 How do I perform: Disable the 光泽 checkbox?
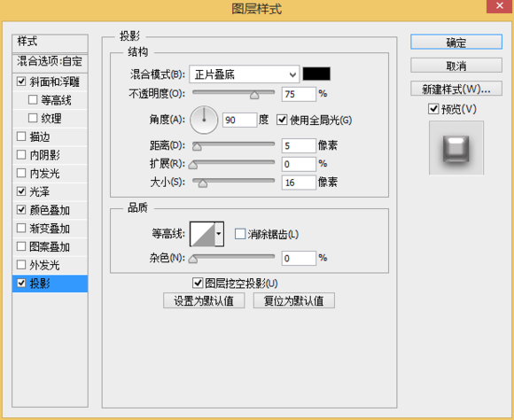[x=21, y=191]
